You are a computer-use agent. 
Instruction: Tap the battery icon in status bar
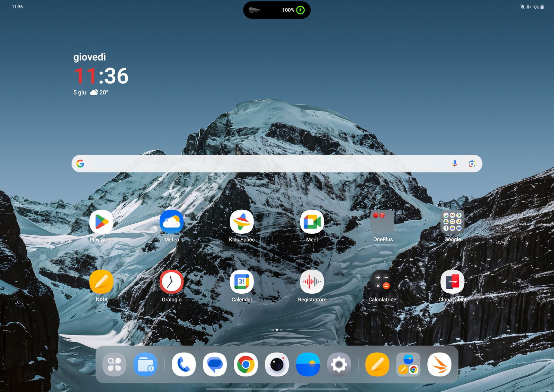542,7
